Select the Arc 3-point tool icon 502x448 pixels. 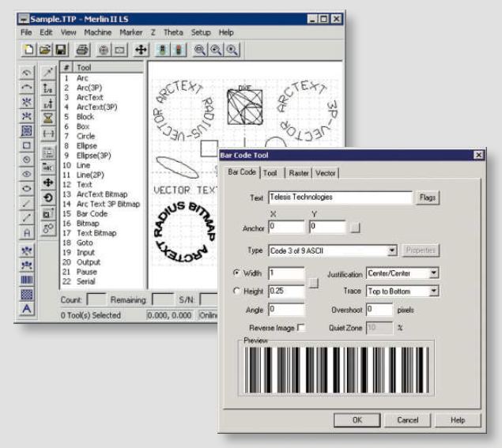click(x=27, y=87)
